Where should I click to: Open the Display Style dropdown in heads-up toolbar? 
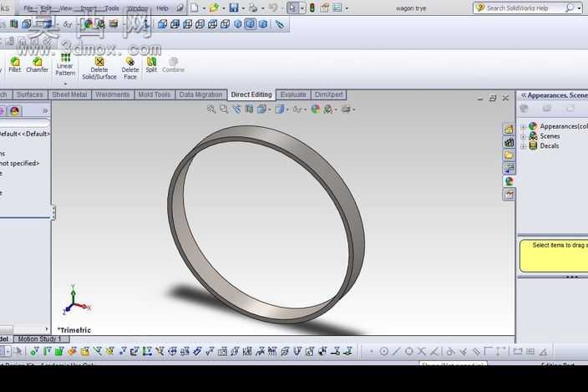pos(287,109)
